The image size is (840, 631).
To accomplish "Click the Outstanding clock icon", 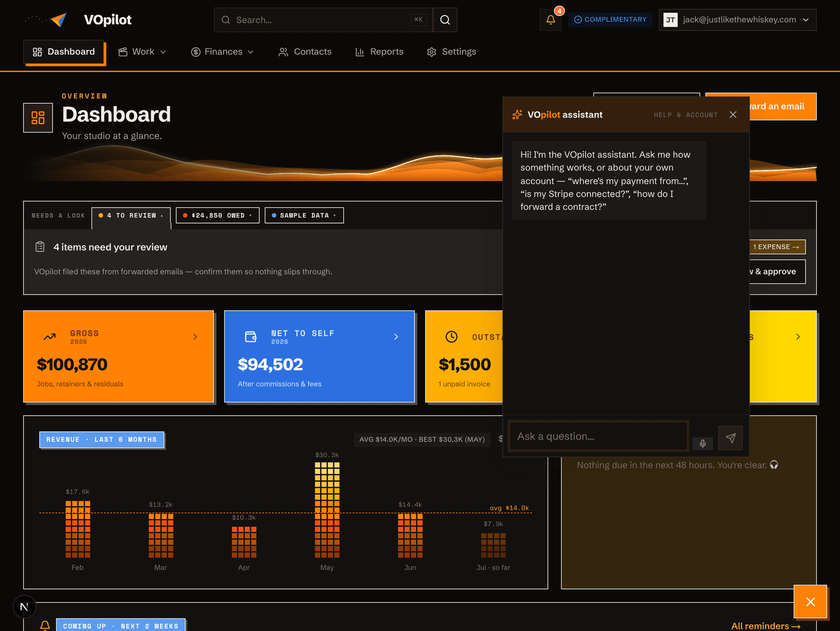I will [x=451, y=337].
